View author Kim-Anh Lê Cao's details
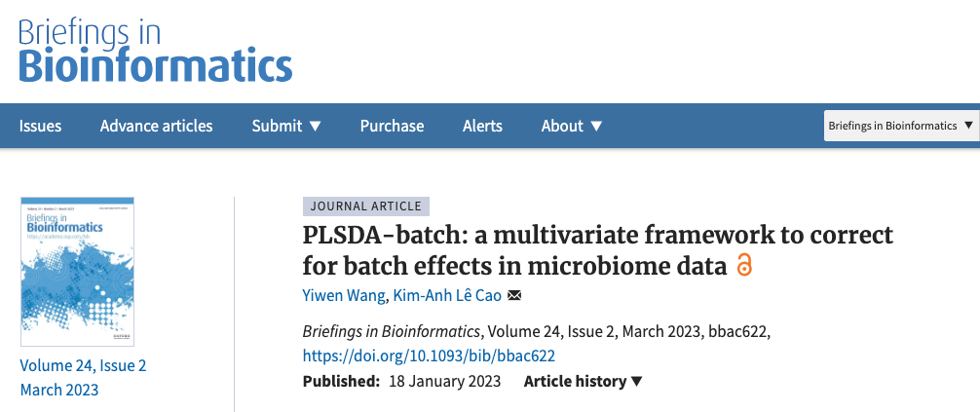980x412 pixels. (447, 295)
